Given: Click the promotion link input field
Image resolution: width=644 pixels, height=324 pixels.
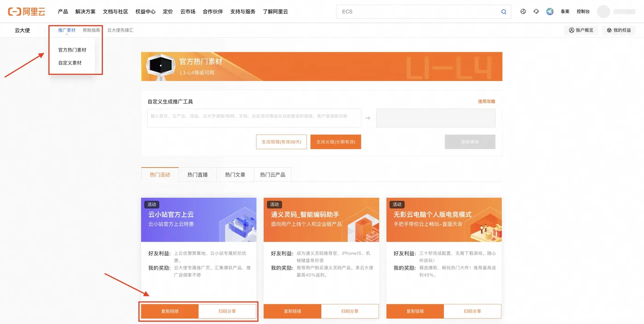Looking at the screenshot, I should [x=254, y=118].
